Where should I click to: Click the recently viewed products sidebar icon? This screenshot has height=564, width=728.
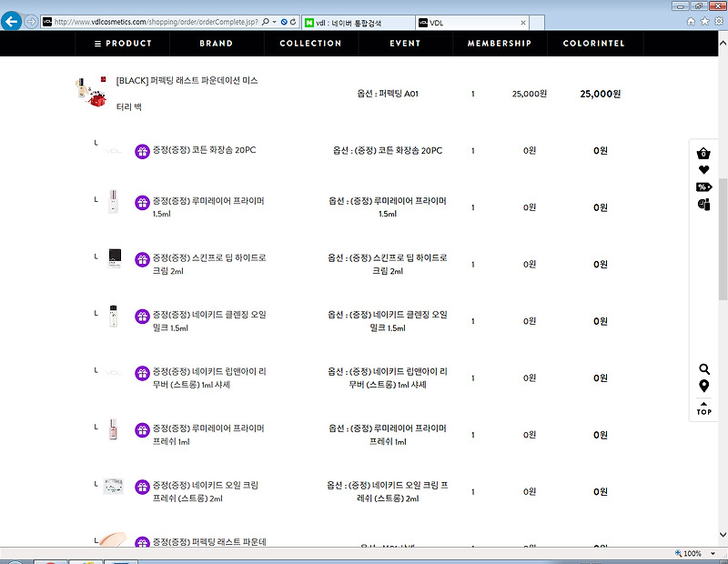pos(703,205)
